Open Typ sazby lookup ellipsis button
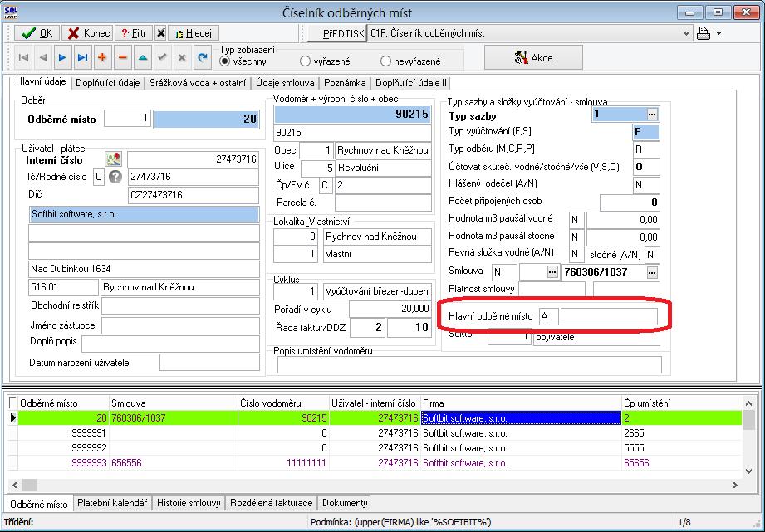The height and width of the screenshot is (532, 765). pyautogui.click(x=652, y=115)
